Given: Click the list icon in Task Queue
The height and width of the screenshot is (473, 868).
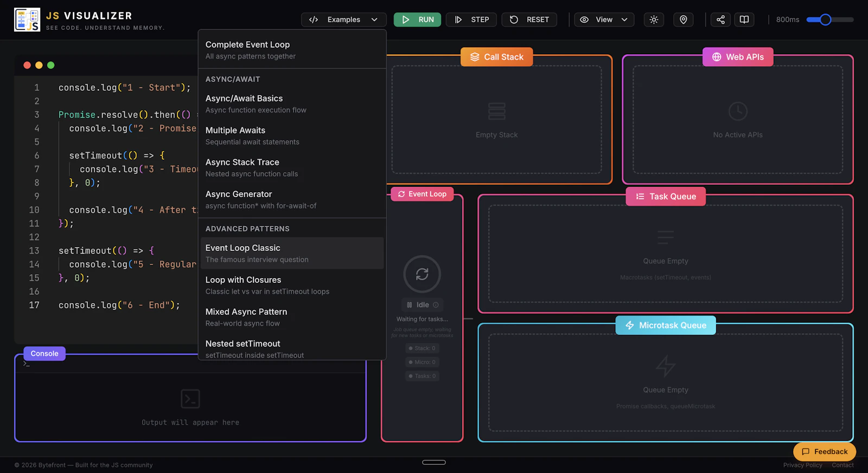Looking at the screenshot, I should point(666,237).
